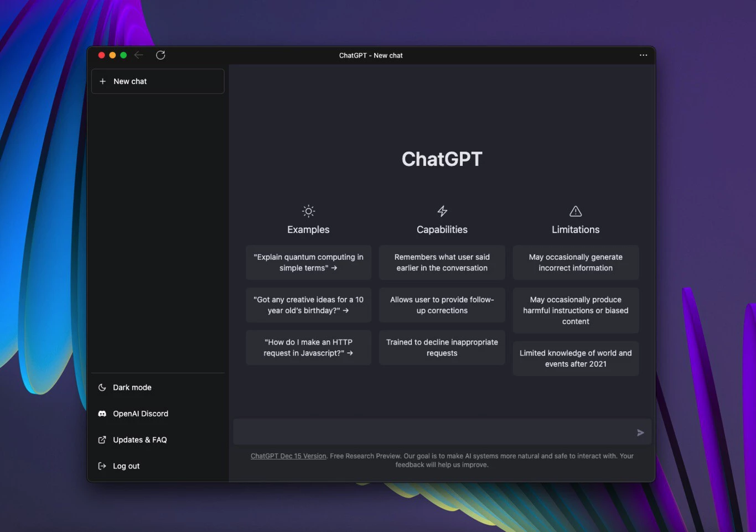Click the reload page icon in title bar

click(160, 55)
